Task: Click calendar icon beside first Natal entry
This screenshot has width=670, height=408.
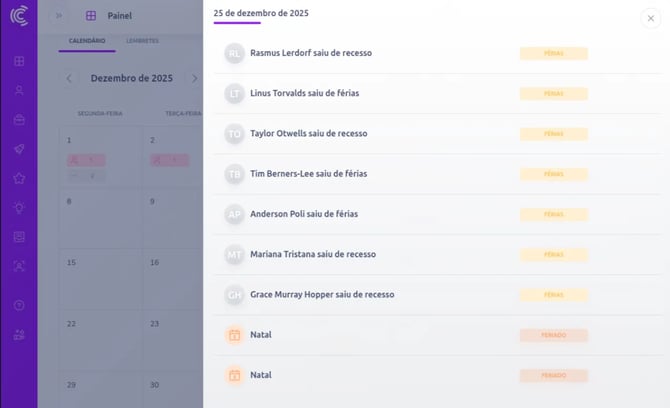Action: (x=234, y=335)
